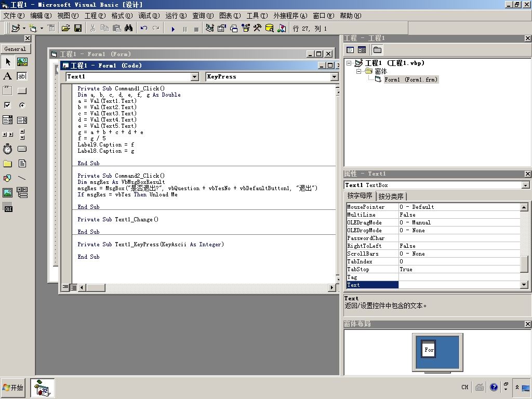Click the Save Project toolbar icon
The image size is (532, 399).
[x=78, y=29]
